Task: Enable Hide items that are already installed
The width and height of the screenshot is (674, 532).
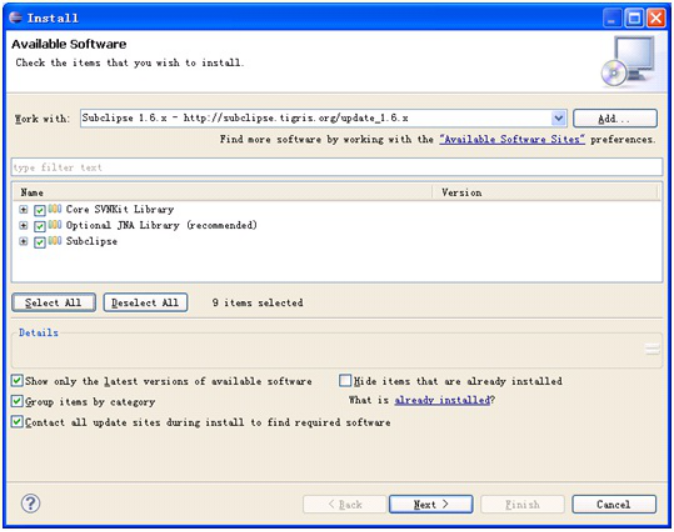Action: click(x=345, y=381)
